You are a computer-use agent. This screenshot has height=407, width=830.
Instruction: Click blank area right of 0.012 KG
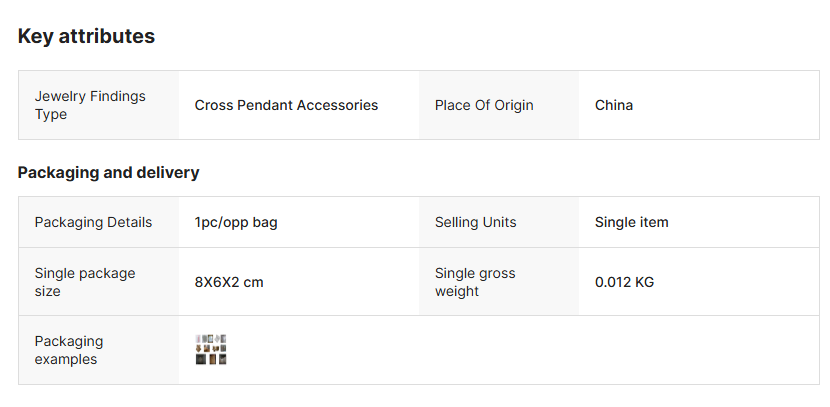tap(740, 282)
